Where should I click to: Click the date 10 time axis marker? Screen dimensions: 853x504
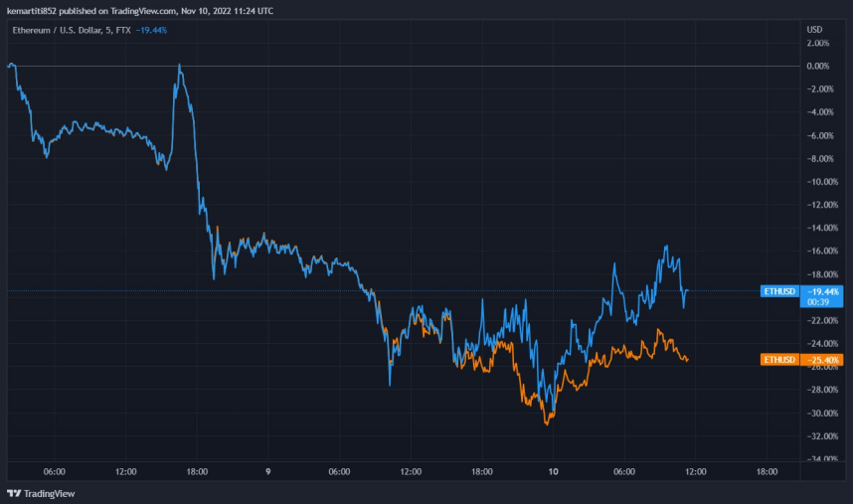point(553,471)
